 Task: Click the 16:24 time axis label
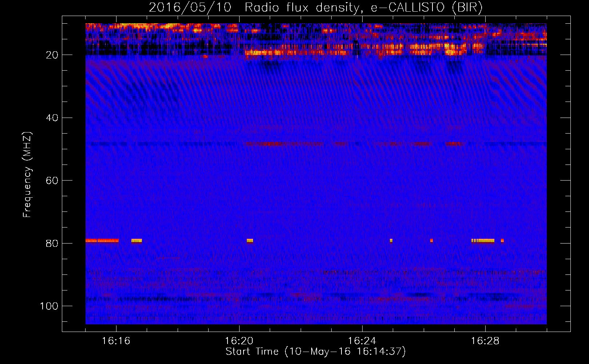(362, 341)
